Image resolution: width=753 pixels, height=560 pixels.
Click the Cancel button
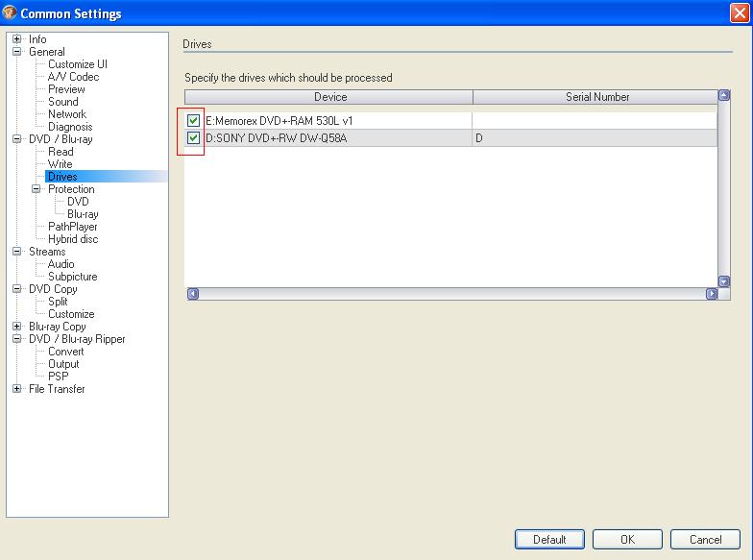(705, 539)
